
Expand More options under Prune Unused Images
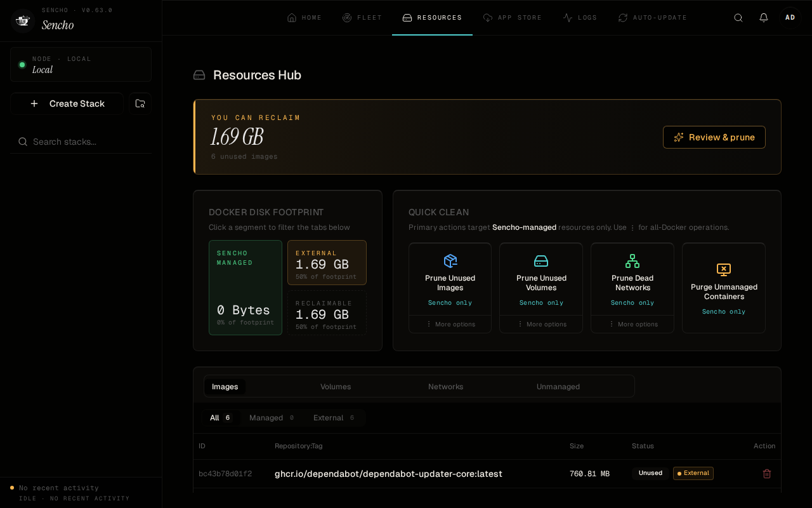(450, 324)
